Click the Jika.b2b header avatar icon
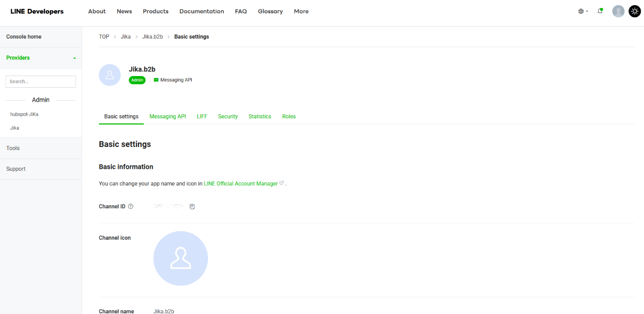The width and height of the screenshot is (644, 314). tap(110, 75)
